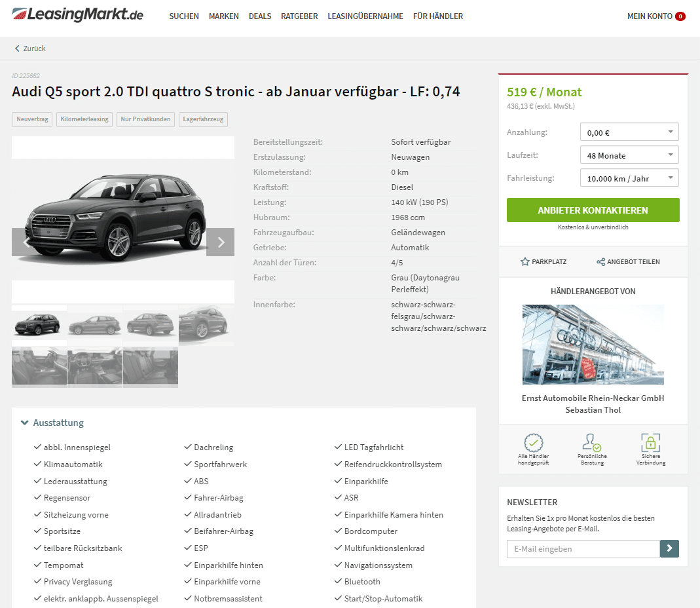Viewport: 700px width, 608px height.
Task: Click the Sofort verfügbar value
Action: click(420, 142)
